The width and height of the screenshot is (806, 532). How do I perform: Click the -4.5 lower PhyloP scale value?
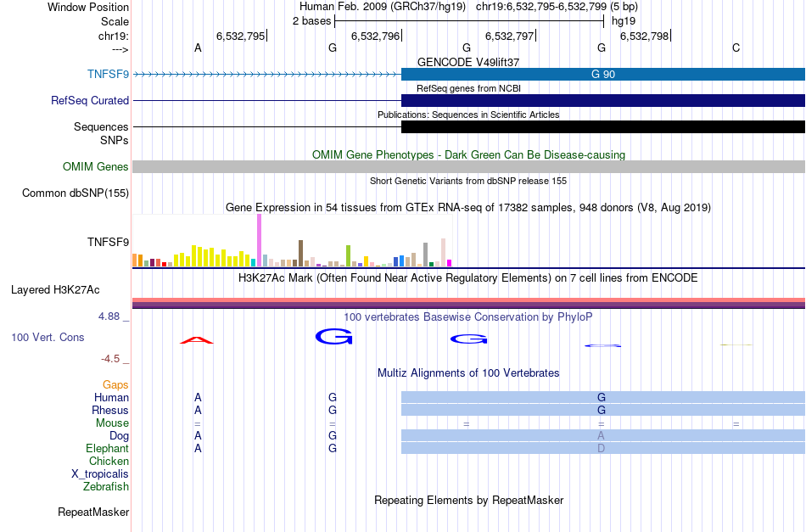[110, 358]
